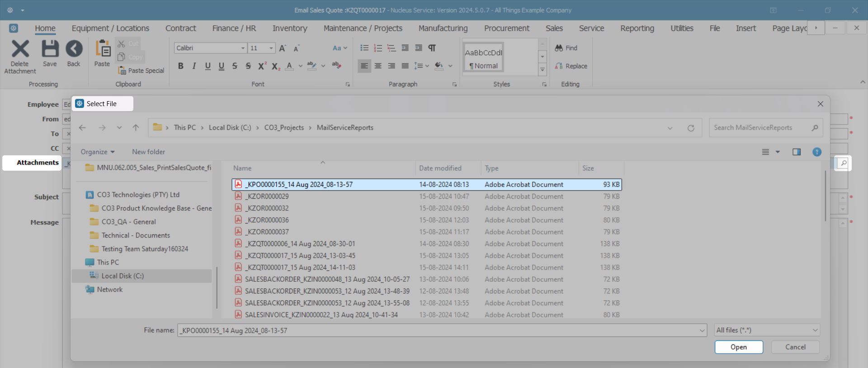Open the font size dropdown
This screenshot has height=368, width=868.
(271, 48)
